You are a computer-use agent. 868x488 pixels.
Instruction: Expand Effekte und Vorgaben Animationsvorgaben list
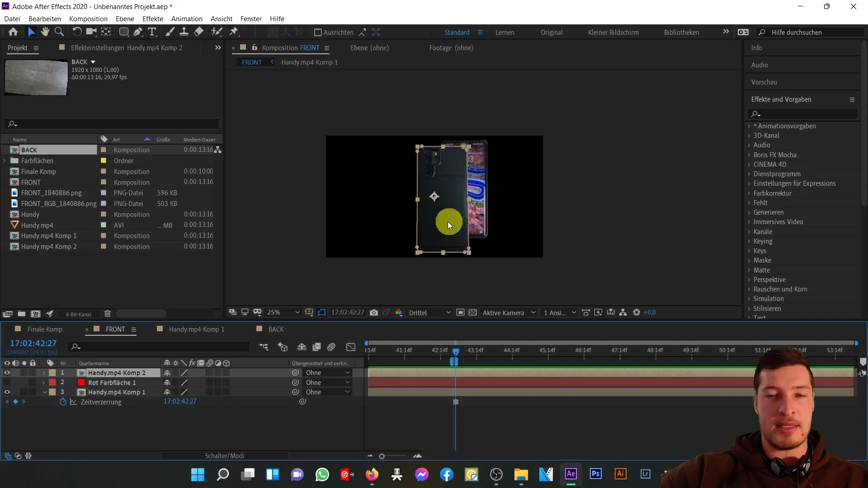(750, 126)
